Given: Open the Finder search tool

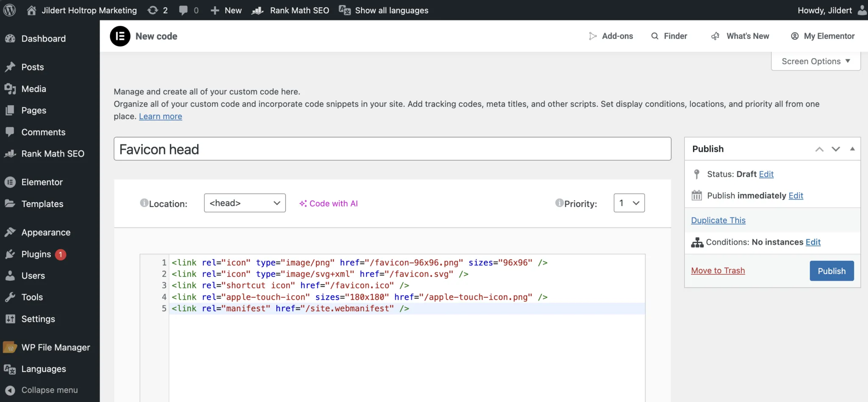Looking at the screenshot, I should [675, 36].
